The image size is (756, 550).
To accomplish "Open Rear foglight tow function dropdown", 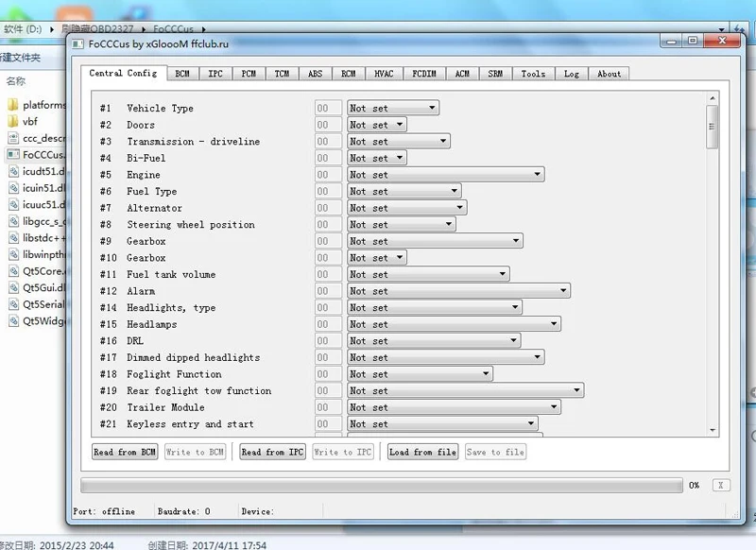I will coord(465,391).
